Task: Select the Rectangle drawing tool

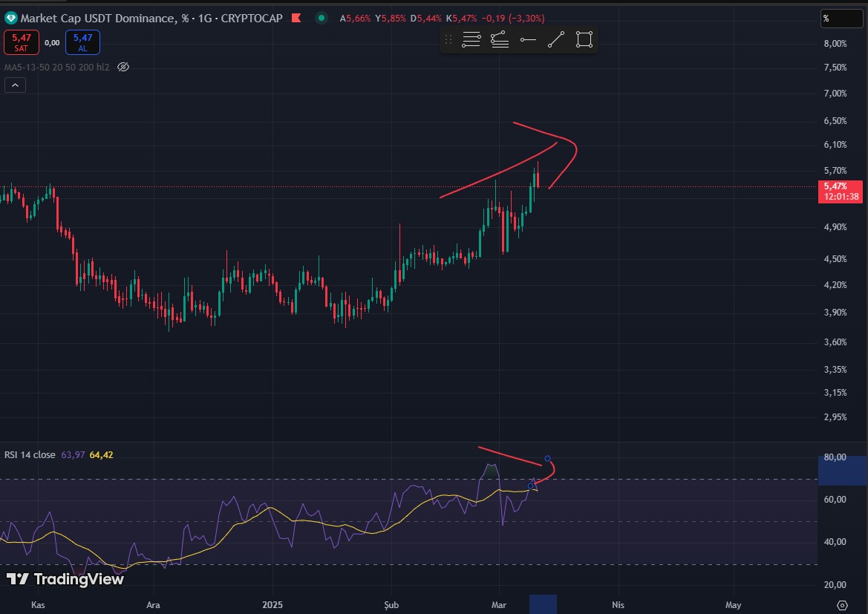Action: 584,39
